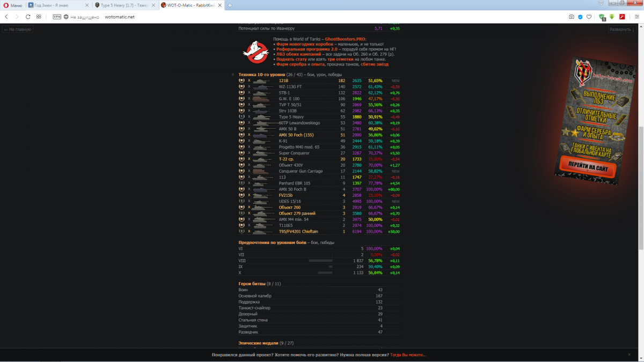Select the Основной калибр medal row
Image resolution: width=644 pixels, height=362 pixels.
[319, 295]
